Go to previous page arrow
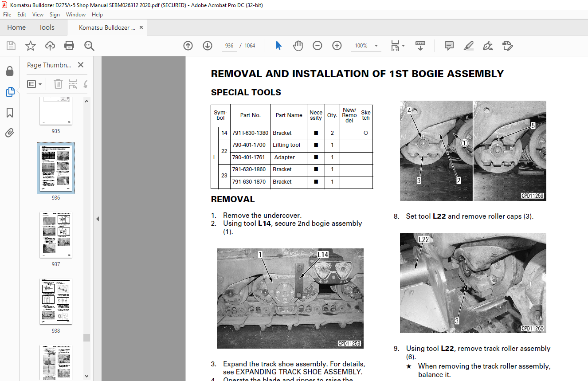The width and height of the screenshot is (588, 381). pyautogui.click(x=188, y=46)
